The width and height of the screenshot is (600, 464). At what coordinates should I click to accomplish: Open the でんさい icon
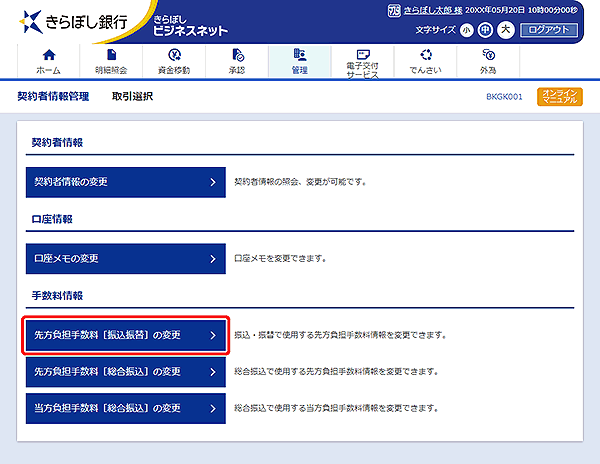425,54
